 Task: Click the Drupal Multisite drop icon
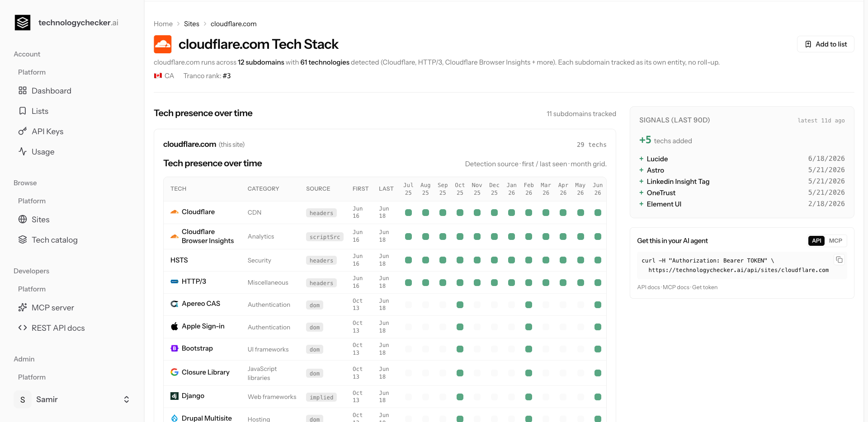[175, 418]
